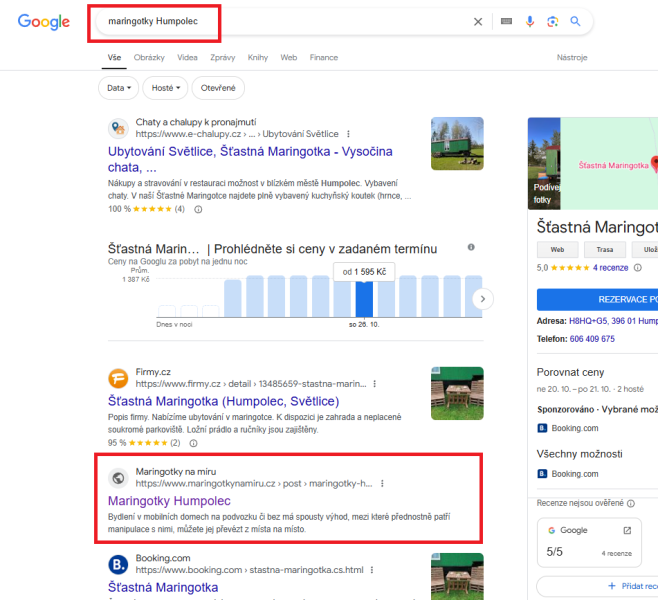Show rating info for the 100 % review
This screenshot has width=658, height=600.
tap(198, 209)
